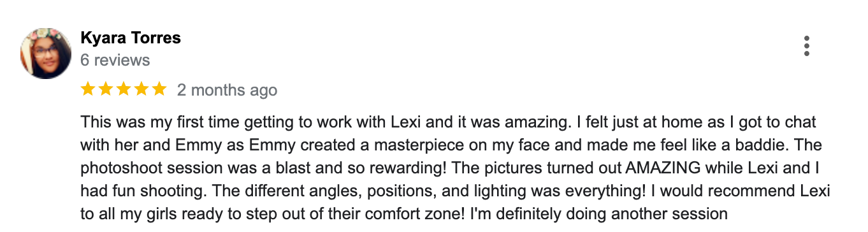Click the first yellow rating star

tap(89, 89)
